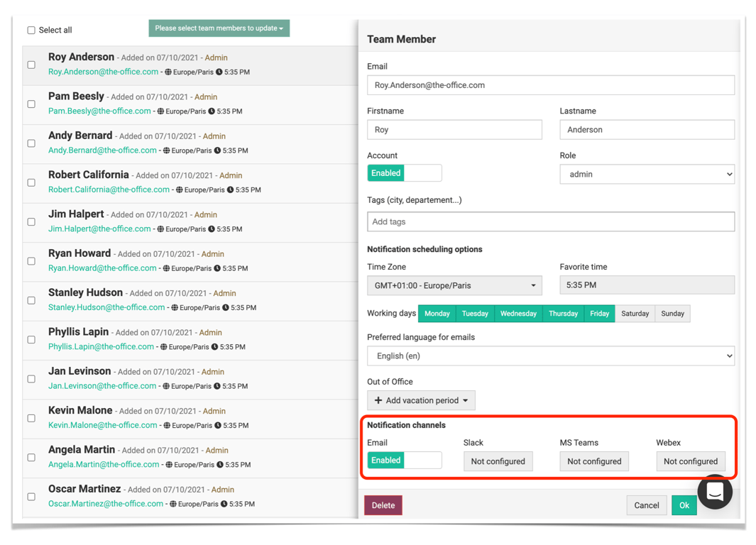Toggle the Account Enabled switch
756x545 pixels.
[404, 173]
